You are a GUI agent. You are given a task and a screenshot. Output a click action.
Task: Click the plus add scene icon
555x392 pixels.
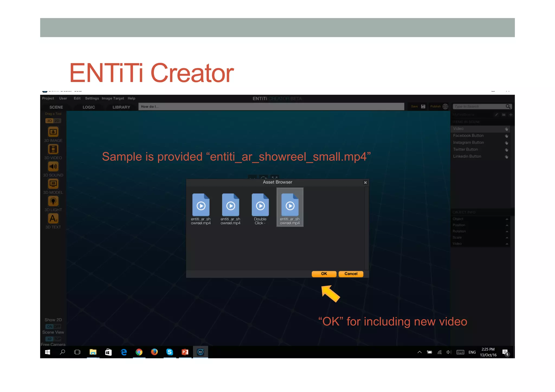(x=511, y=115)
